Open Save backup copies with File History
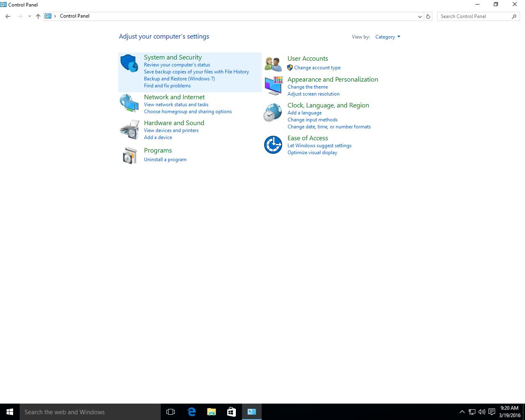This screenshot has height=420, width=525. [196, 72]
